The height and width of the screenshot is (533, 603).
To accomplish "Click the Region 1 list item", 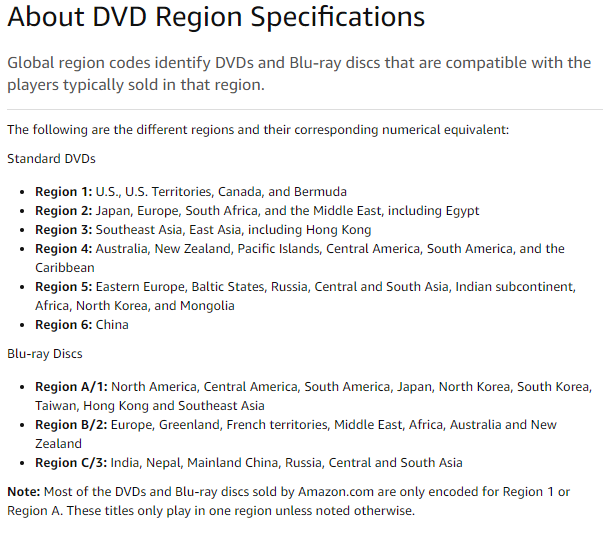I will [x=191, y=191].
